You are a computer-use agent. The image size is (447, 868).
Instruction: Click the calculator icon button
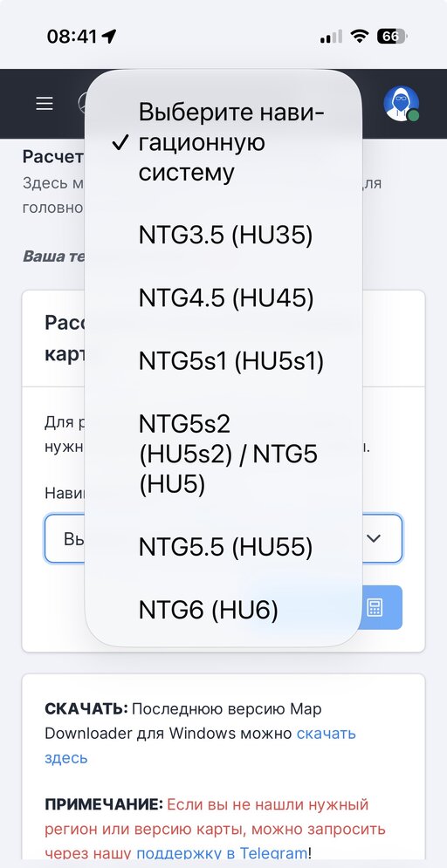point(375,607)
